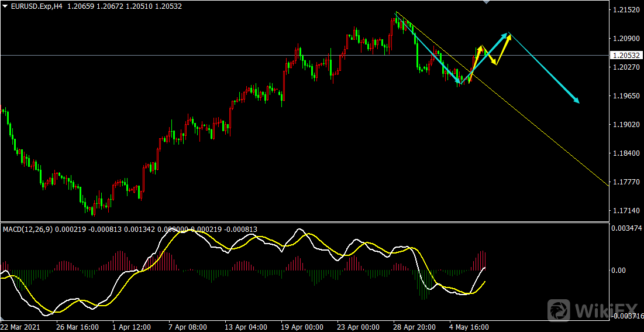Click the triangle icon beside EURUSD.Exp,H4
This screenshot has height=332, width=644.
coord(5,5)
